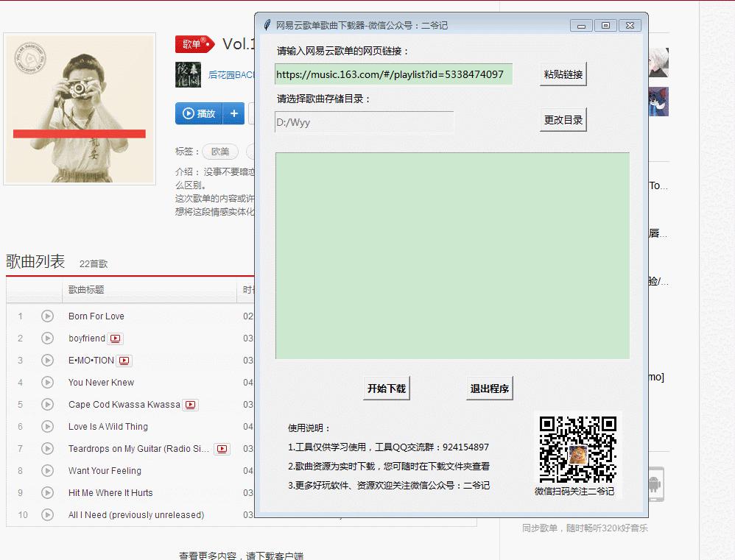Open the 后花园 creator avatar
The image size is (735, 560).
pos(188,75)
